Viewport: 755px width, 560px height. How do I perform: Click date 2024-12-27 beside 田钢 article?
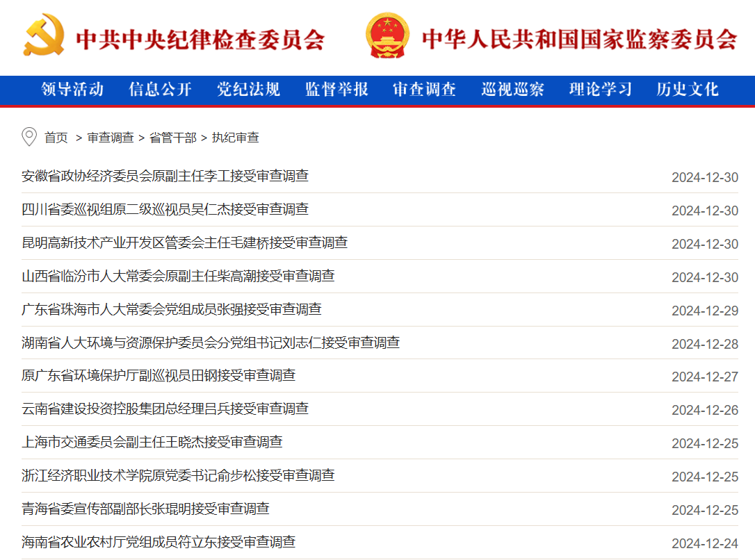click(705, 377)
